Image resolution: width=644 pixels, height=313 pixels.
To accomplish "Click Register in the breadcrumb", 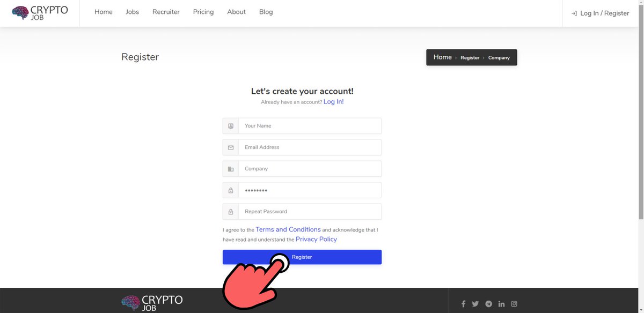I will coord(470,58).
